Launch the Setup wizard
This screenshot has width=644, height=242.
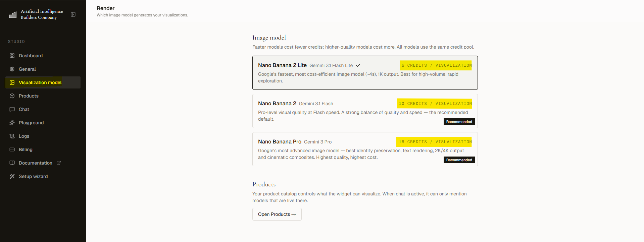pyautogui.click(x=43, y=176)
